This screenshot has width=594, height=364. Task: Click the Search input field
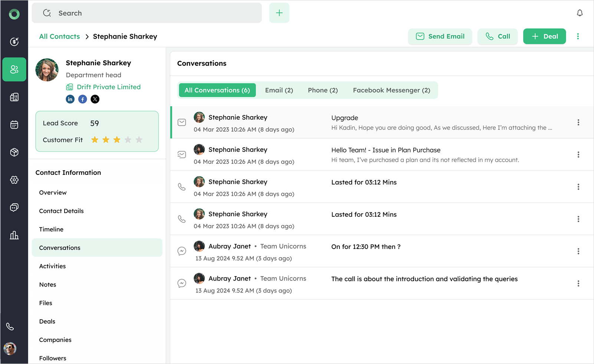(148, 13)
